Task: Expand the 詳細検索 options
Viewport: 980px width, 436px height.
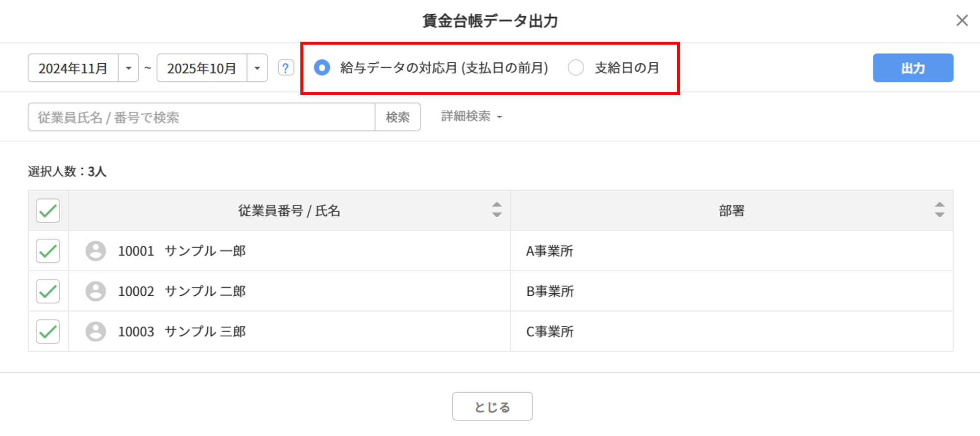Action: [x=471, y=116]
